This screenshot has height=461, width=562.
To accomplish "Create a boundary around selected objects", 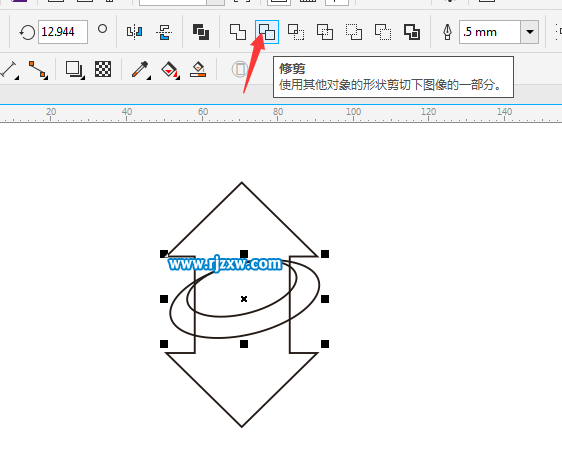I will (x=412, y=32).
